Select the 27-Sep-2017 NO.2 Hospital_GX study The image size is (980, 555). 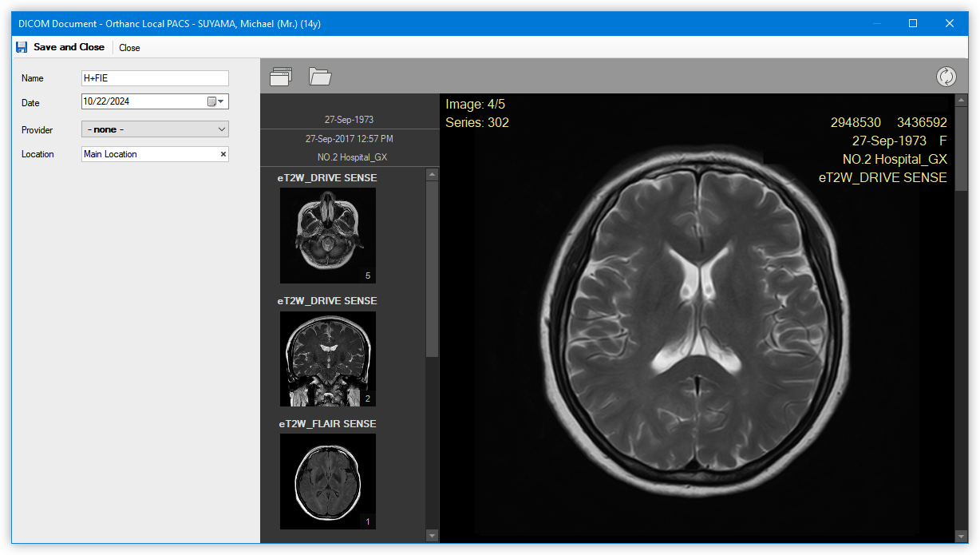tap(349, 147)
